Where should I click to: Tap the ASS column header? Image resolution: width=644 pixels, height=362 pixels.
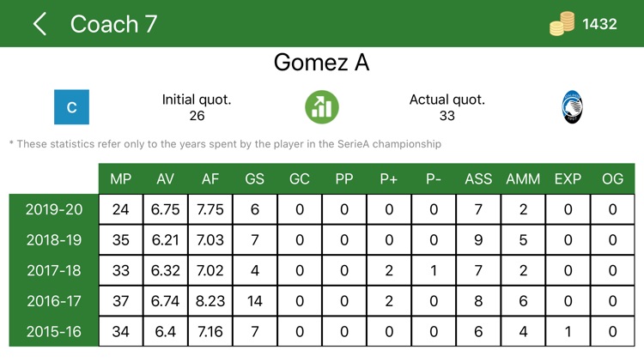pyautogui.click(x=478, y=179)
